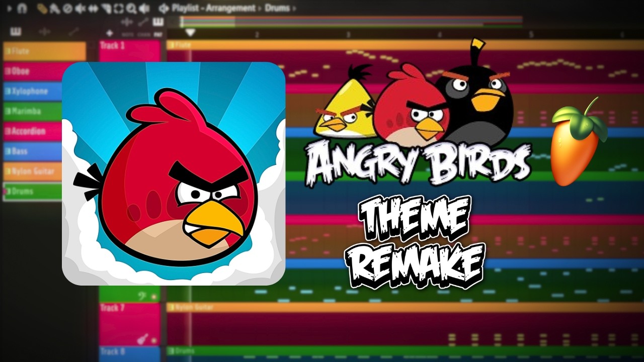644x362 pixels.
Task: Show patterns with picker piano icon
Action: click(16, 32)
